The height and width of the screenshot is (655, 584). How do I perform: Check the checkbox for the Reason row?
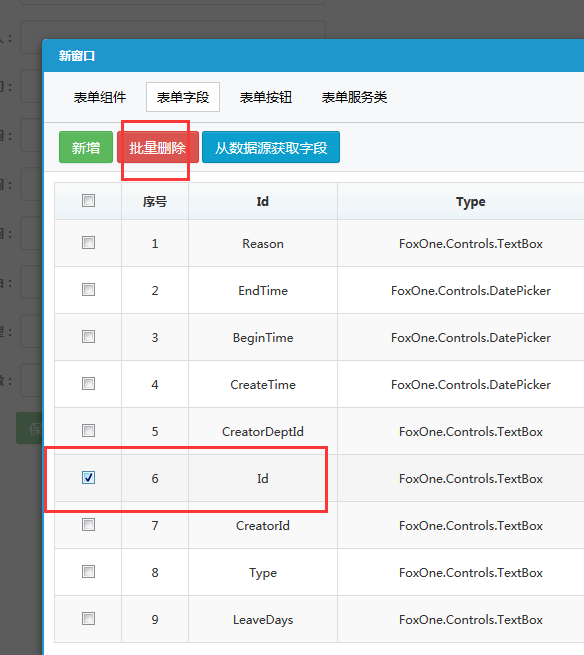pos(88,243)
